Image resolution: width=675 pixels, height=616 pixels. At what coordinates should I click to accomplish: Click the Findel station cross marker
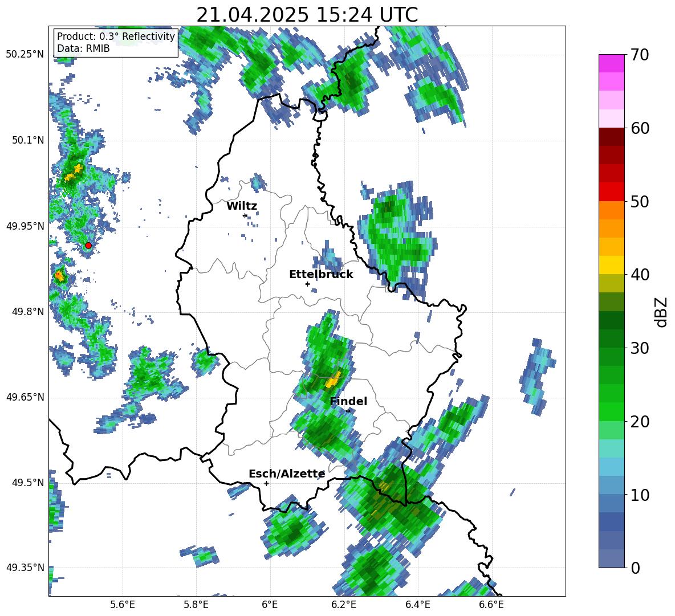click(x=348, y=411)
